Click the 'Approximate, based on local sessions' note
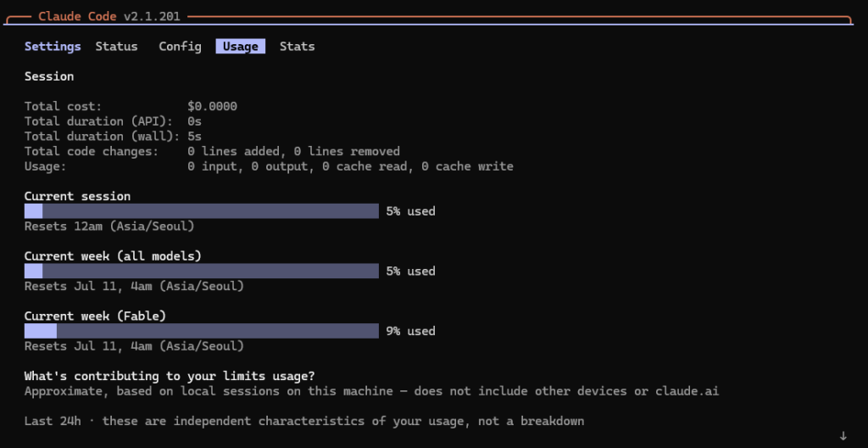Viewport: 868px width, 448px height. pyautogui.click(x=371, y=391)
